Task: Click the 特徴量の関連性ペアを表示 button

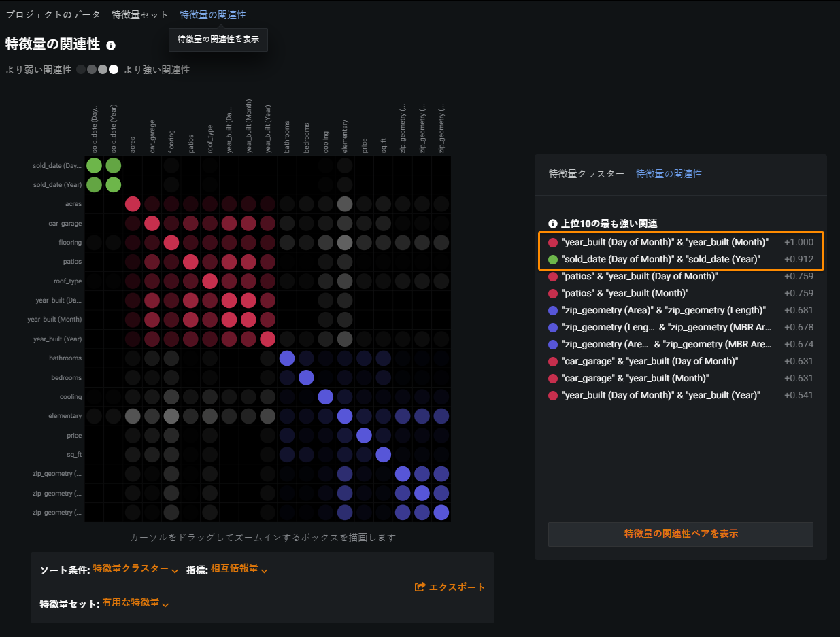Action: 680,534
